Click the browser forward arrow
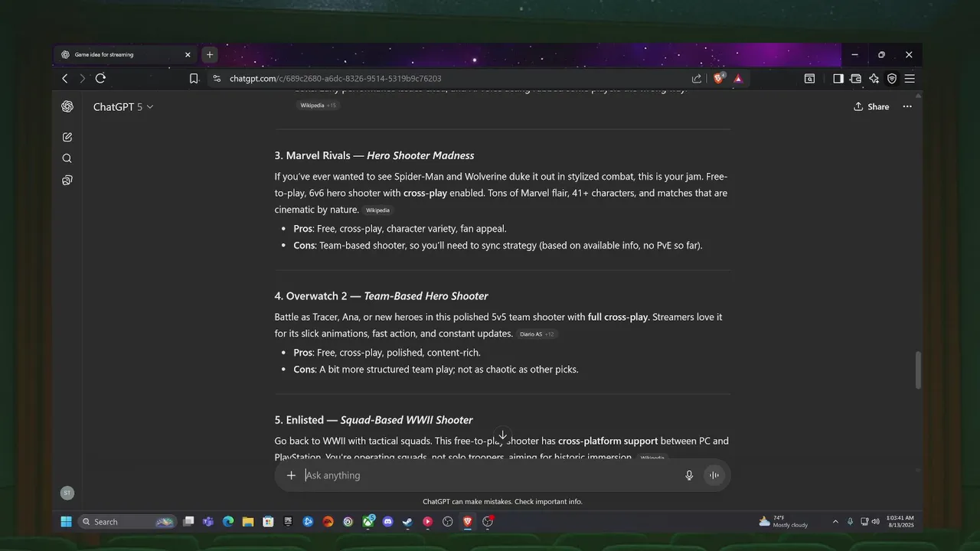This screenshot has height=551, width=980. coord(83,78)
